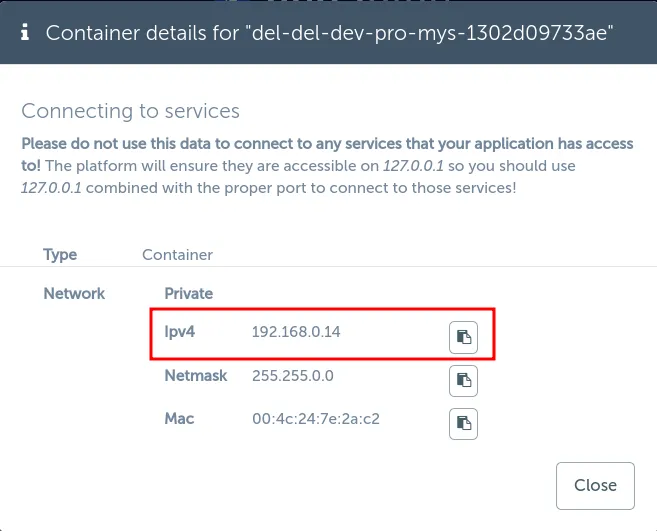This screenshot has height=531, width=657.
Task: Click the Network section label
Action: (74, 293)
